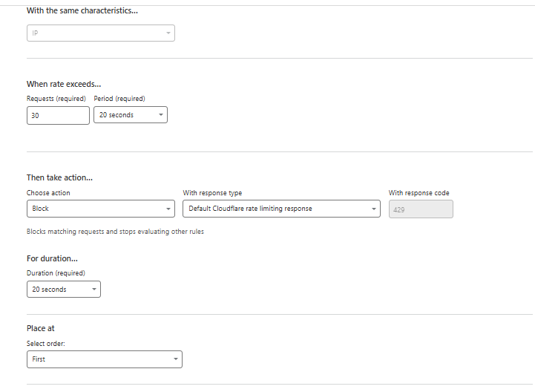The image size is (535, 392).
Task: Click the "Period (required)" label
Action: pos(119,99)
